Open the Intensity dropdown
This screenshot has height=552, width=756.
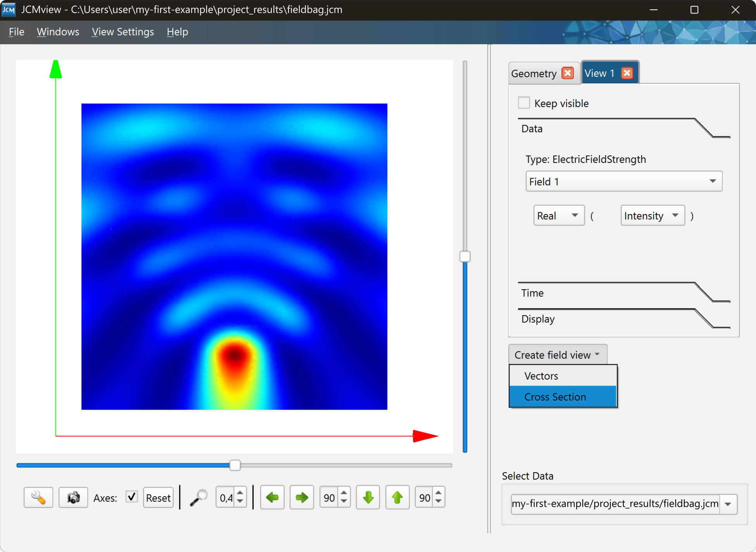click(652, 216)
